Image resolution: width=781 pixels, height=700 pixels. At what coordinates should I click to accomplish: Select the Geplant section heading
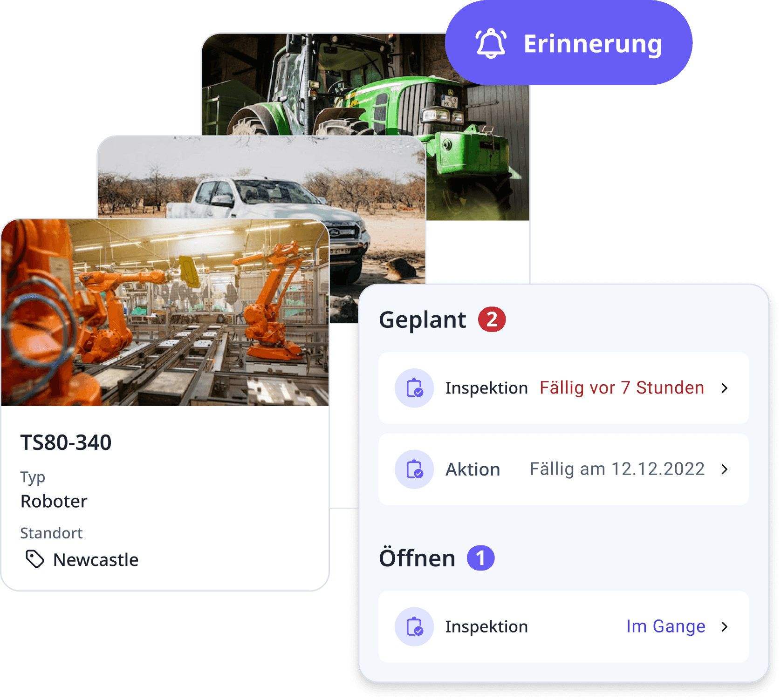[x=422, y=320]
